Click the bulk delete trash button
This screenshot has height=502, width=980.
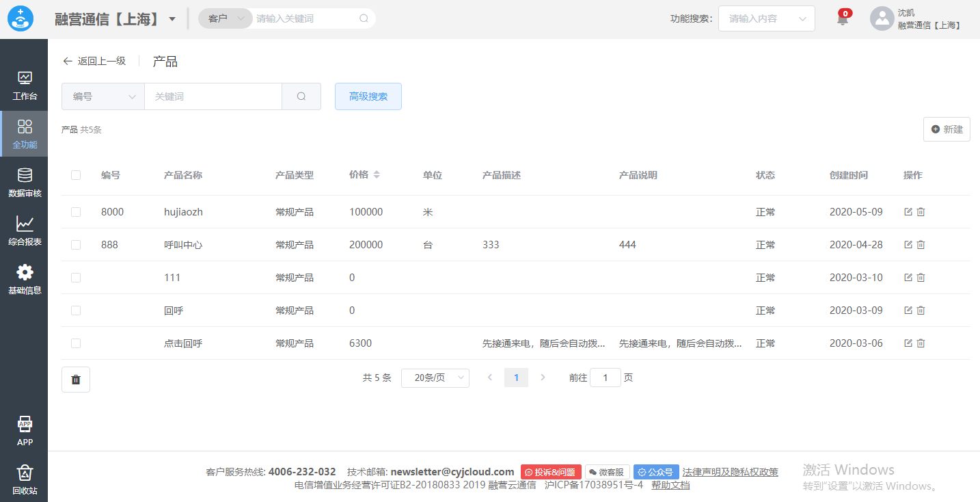pos(76,380)
